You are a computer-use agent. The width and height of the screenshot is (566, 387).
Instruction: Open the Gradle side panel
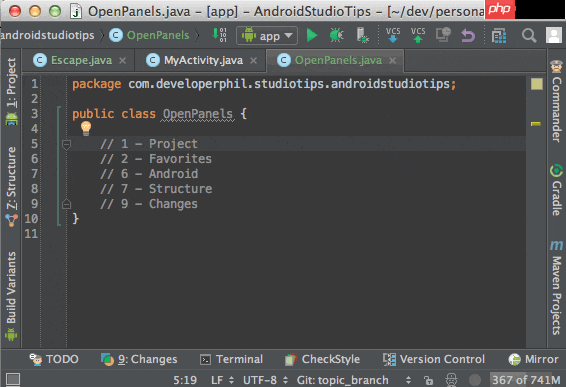point(556,190)
